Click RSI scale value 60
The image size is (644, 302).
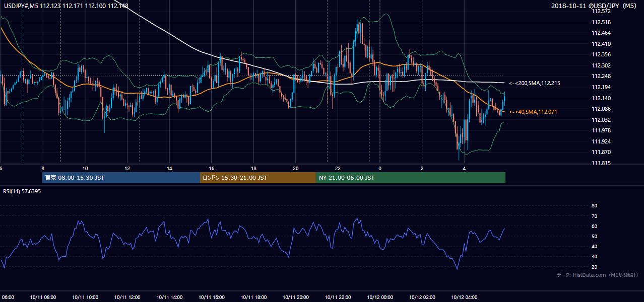click(594, 226)
